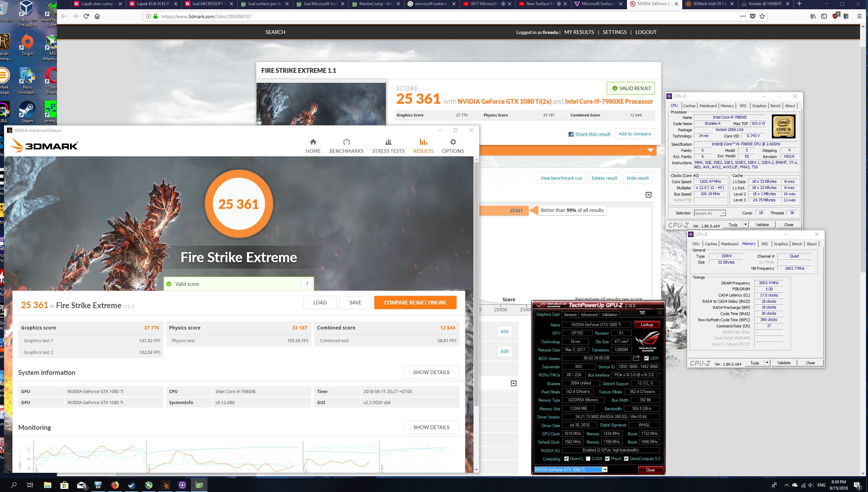Click the Fire Strike Extreme thumbnail on webpage
The image size is (868, 492).
321,103
